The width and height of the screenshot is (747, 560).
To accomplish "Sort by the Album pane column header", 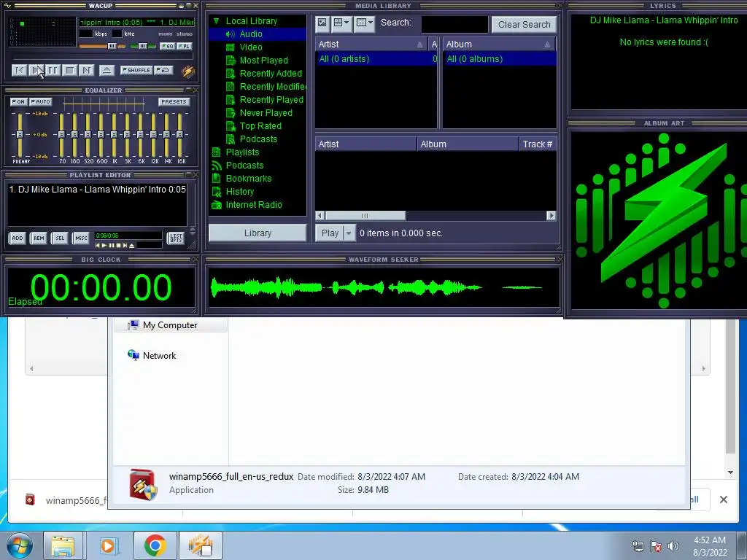I will 499,44.
